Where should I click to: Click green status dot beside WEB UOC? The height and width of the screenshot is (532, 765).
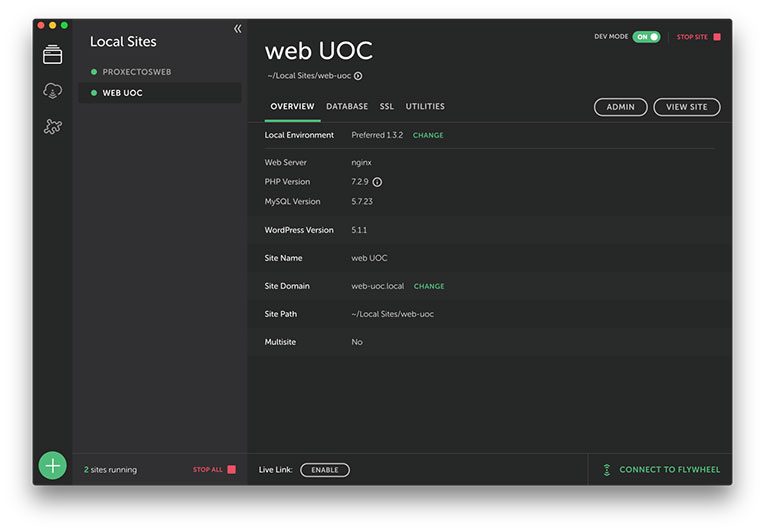click(94, 93)
